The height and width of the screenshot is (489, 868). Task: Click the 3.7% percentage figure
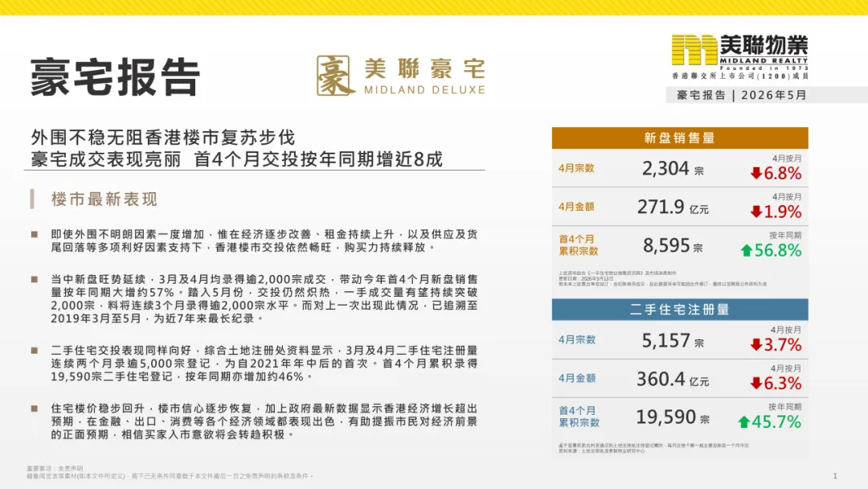pyautogui.click(x=783, y=345)
